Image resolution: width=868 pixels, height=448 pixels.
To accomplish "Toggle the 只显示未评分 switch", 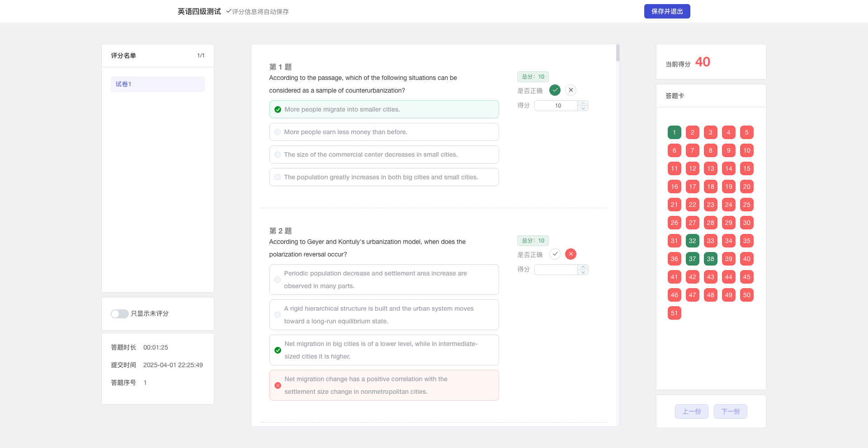I will [x=120, y=314].
